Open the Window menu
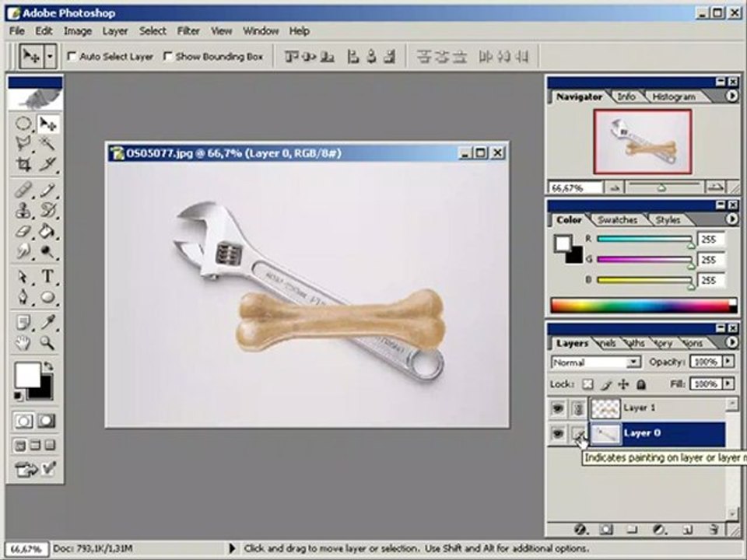The height and width of the screenshot is (560, 747). (x=261, y=31)
